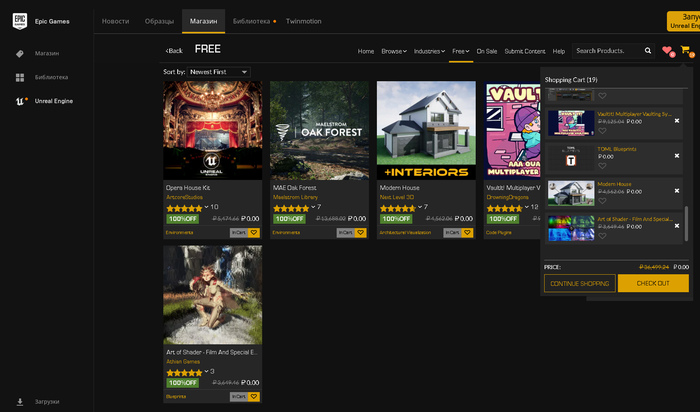The height and width of the screenshot is (412, 700).
Task: Expand rating breakdown for MAE Oak Forest
Action: (x=313, y=207)
